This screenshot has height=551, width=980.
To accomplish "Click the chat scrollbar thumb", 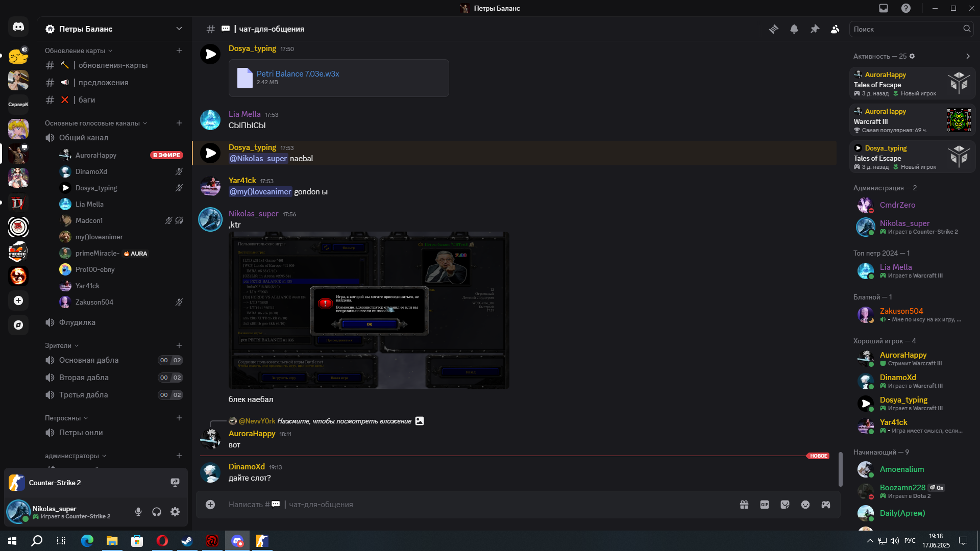I will click(840, 469).
